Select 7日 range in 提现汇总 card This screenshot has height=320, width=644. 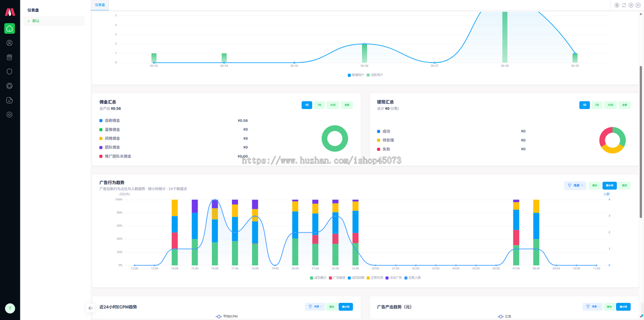point(597,105)
